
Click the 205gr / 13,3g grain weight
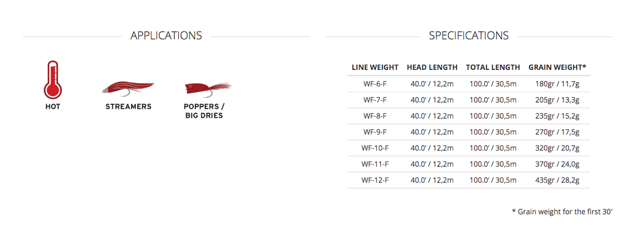(557, 100)
